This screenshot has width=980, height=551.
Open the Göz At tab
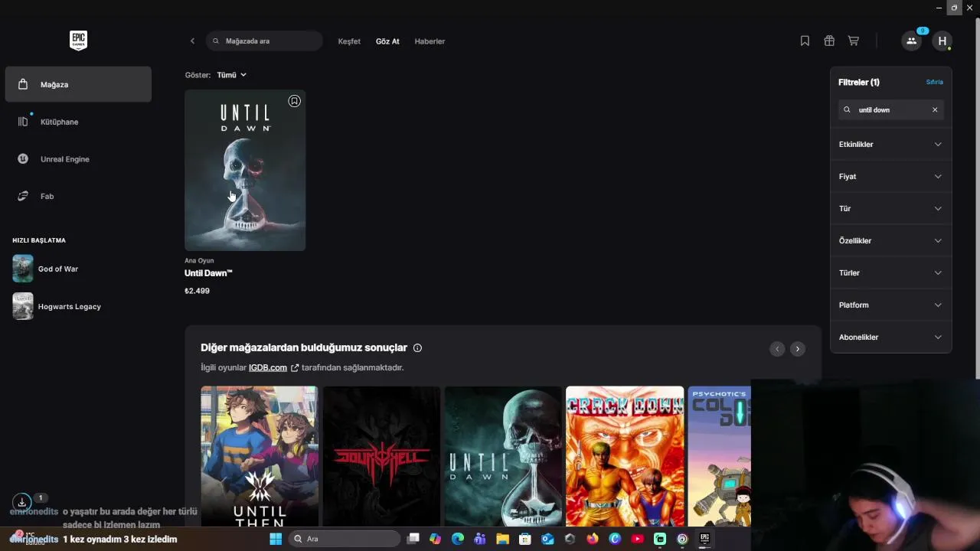coord(387,41)
